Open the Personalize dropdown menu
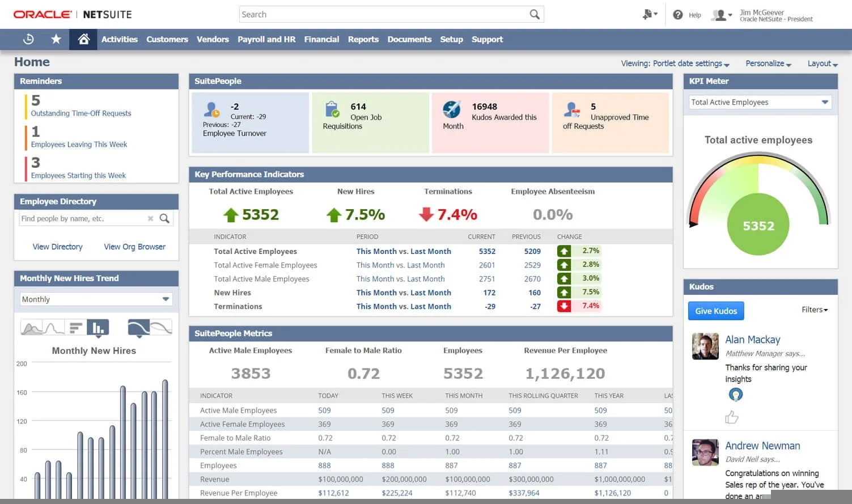 [x=767, y=63]
